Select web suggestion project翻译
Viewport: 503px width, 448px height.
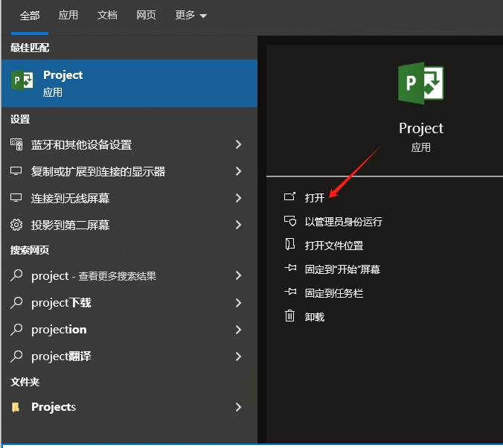coord(129,356)
